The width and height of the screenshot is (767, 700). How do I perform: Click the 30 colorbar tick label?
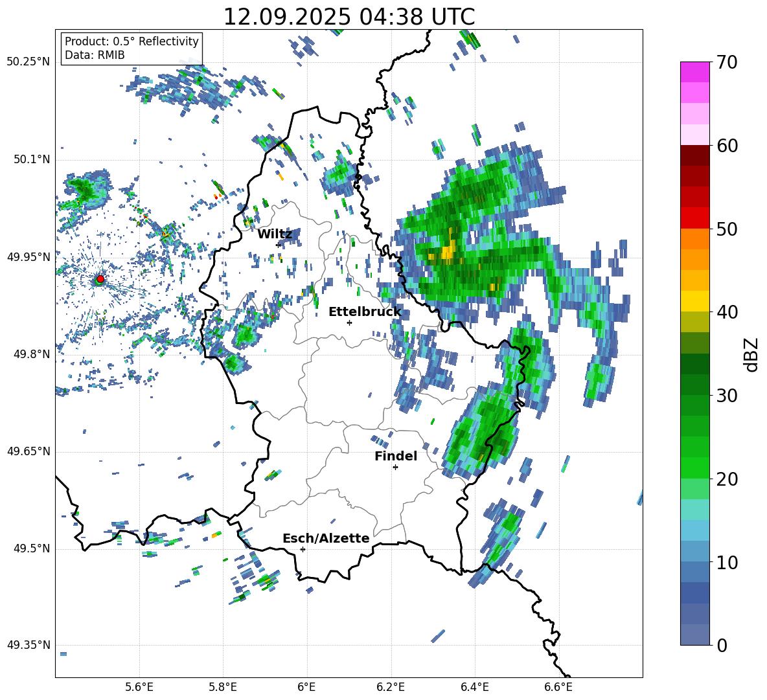(726, 396)
